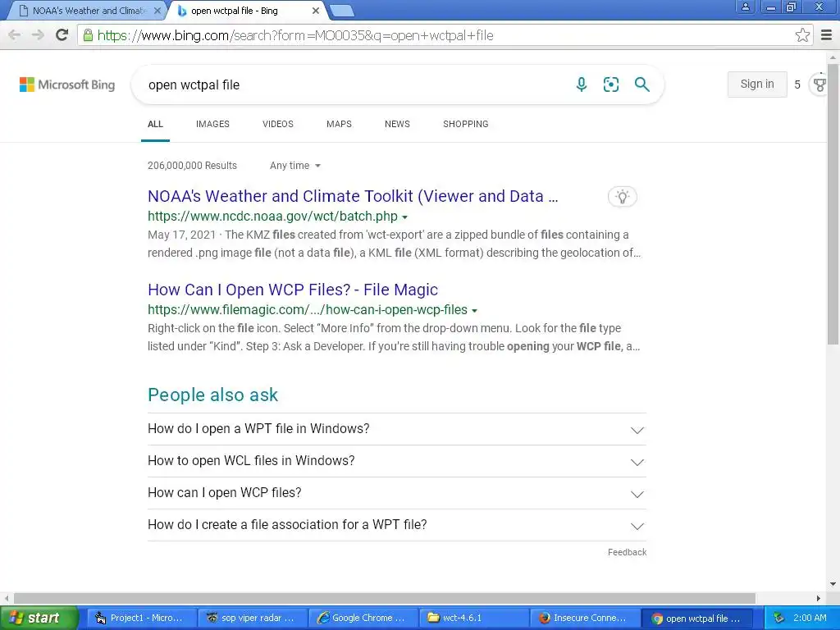
Task: Click the Microsoft Bing logo
Action: click(x=67, y=84)
